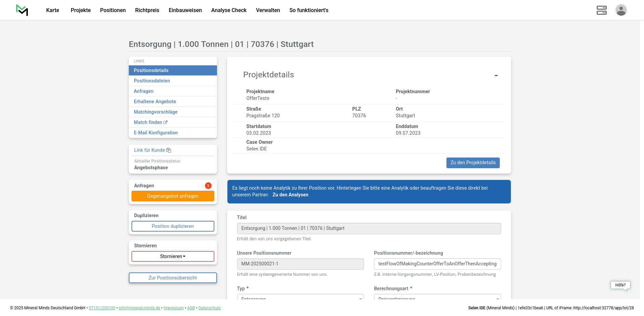Viewport: 644px width, 316px height.
Task: Click the copy icon next to Link für Kunde
Action: (169, 150)
